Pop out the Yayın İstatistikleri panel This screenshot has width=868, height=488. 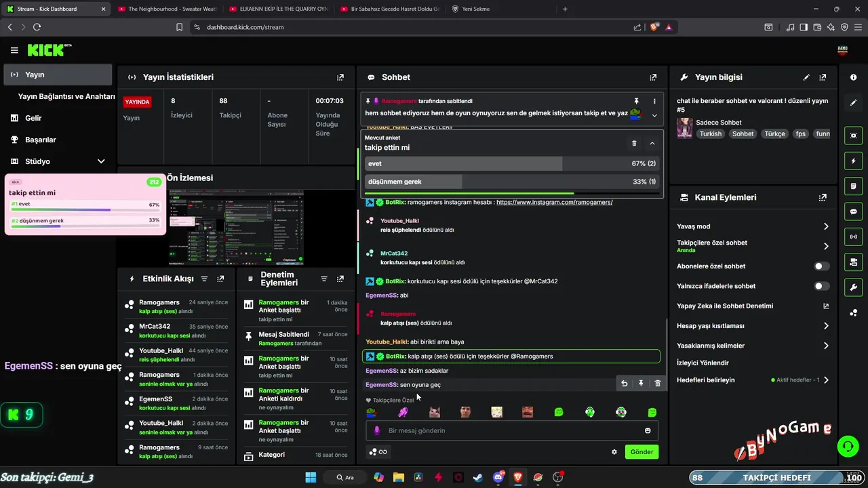(340, 77)
